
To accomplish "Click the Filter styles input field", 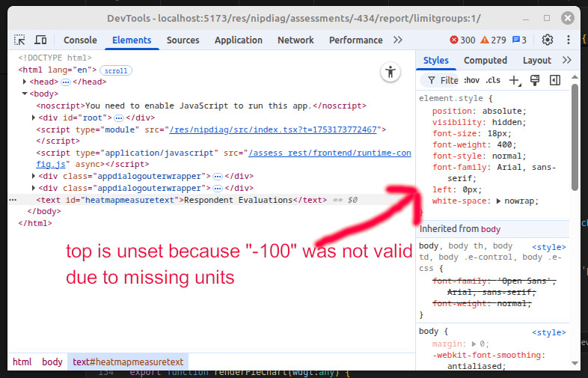I will pyautogui.click(x=448, y=80).
